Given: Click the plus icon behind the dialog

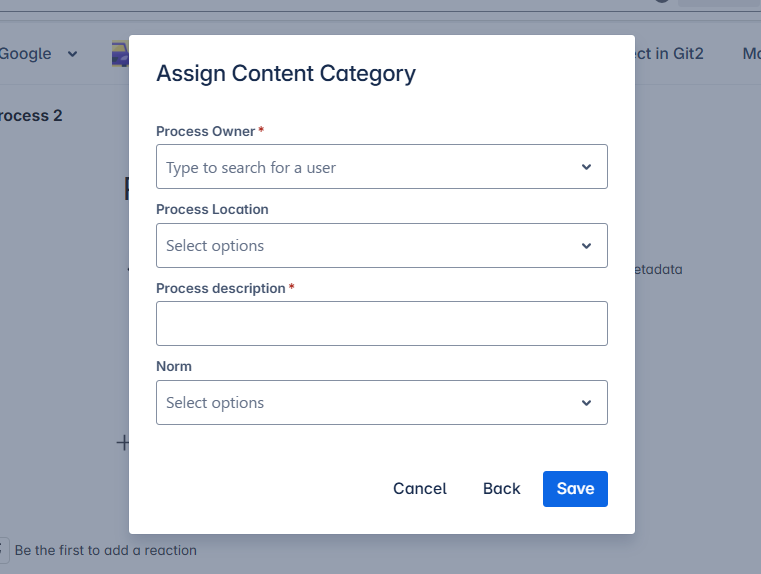Looking at the screenshot, I should 122,442.
